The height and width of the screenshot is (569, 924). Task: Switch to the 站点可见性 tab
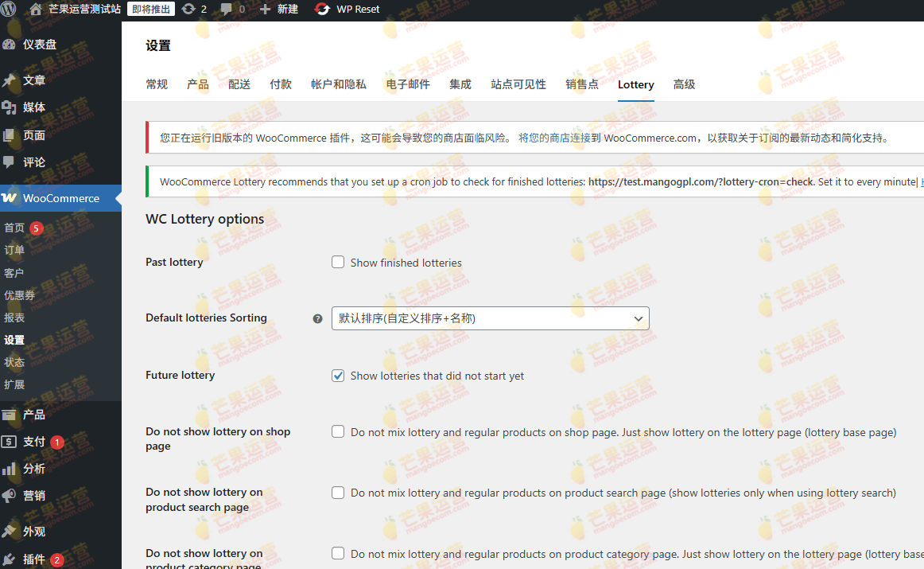coord(518,84)
